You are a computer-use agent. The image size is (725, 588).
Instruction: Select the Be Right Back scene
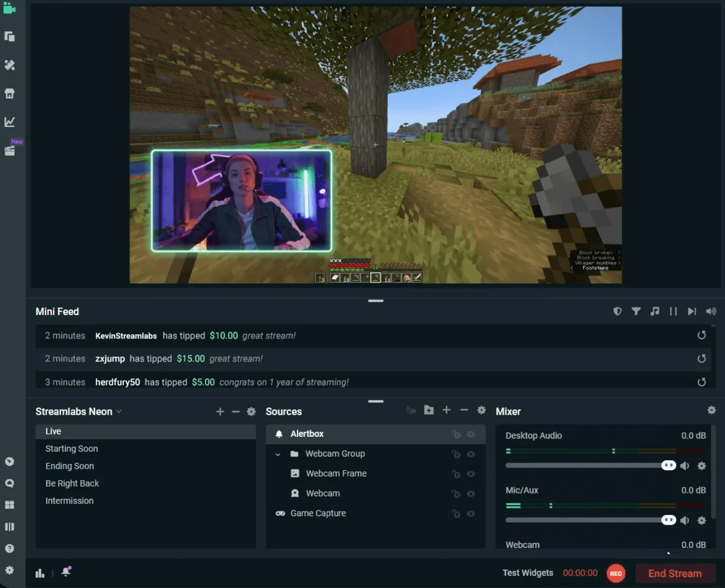click(x=146, y=483)
